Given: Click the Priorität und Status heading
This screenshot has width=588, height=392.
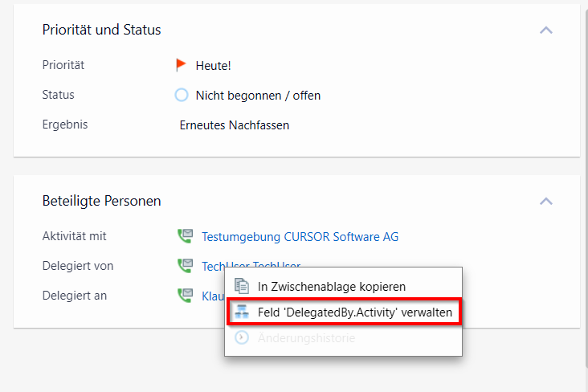Looking at the screenshot, I should 102,30.
